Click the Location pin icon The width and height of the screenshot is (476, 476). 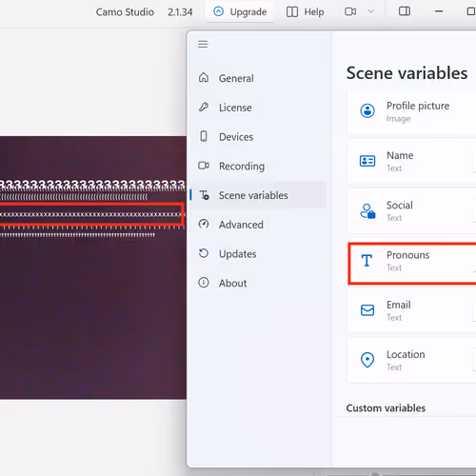click(367, 360)
